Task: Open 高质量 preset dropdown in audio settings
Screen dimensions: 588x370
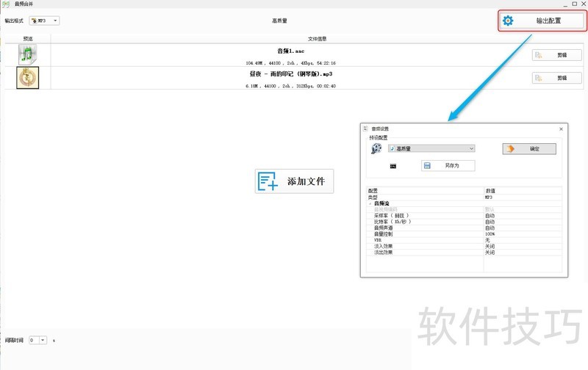Action: tap(431, 149)
